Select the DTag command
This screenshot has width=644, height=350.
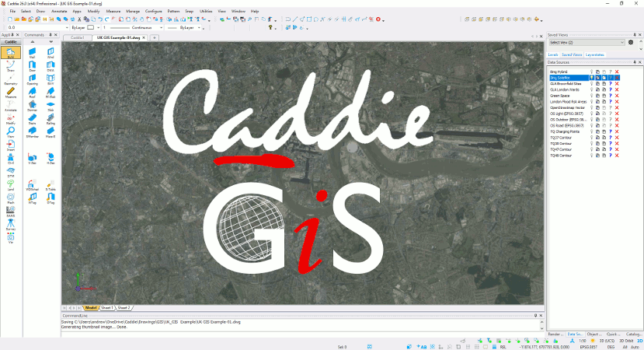tap(50, 198)
